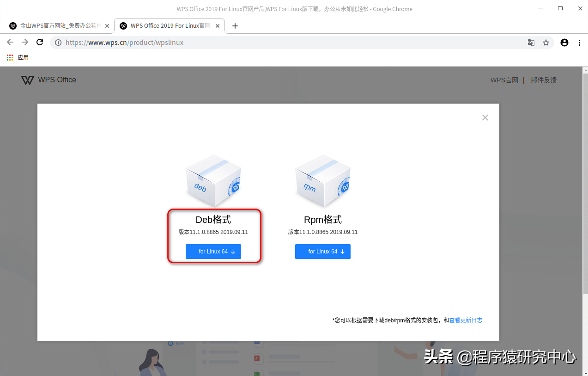Click the WPS Office logo in page header
The height and width of the screenshot is (376, 588).
point(48,80)
